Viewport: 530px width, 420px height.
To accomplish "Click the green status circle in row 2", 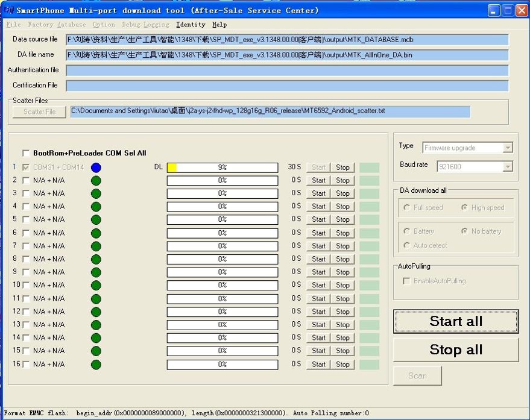I will 96,181.
